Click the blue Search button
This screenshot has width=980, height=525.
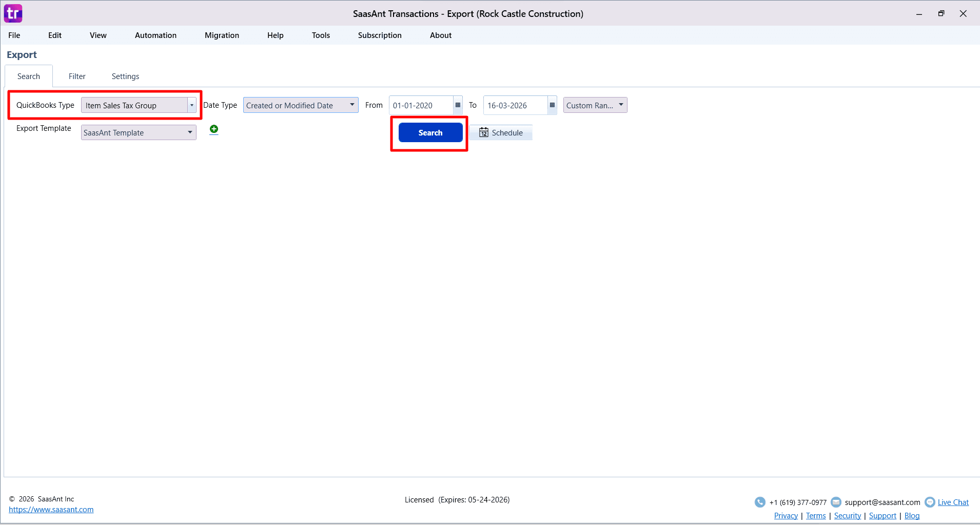[x=430, y=132]
